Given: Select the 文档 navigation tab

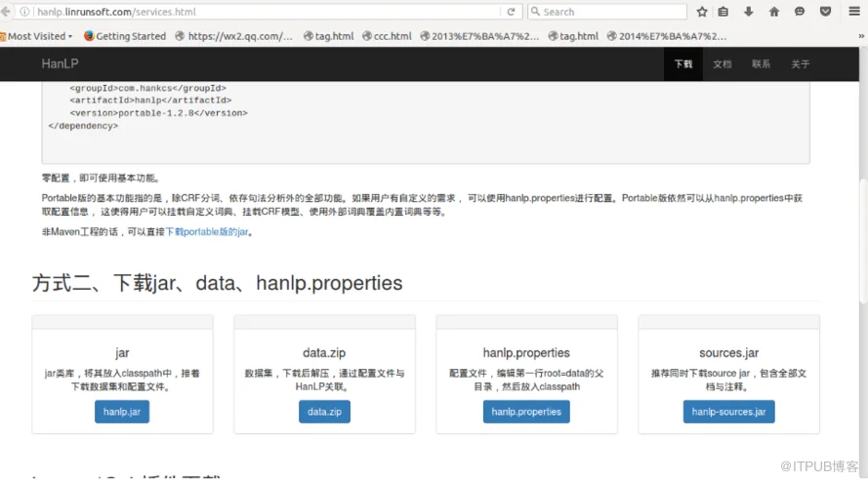Looking at the screenshot, I should tap(722, 64).
